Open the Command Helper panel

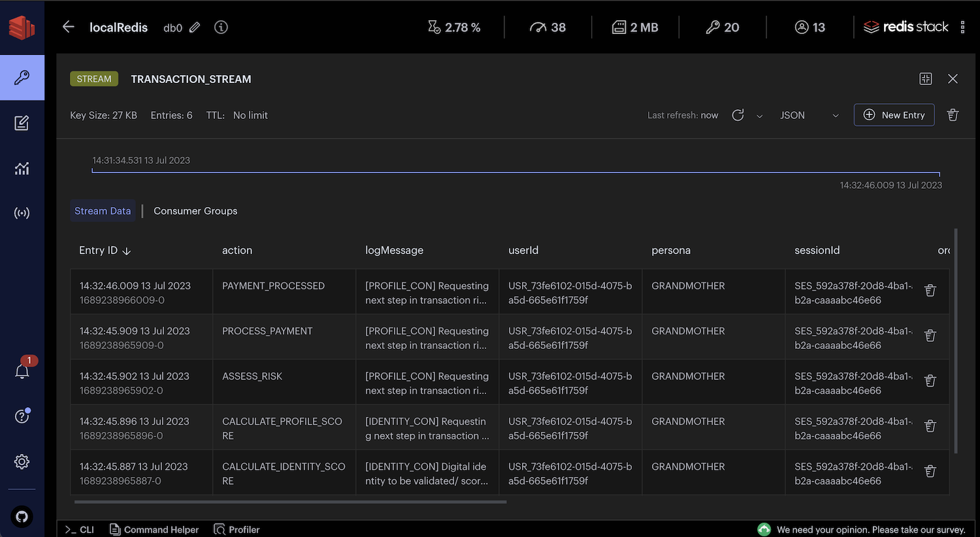click(154, 530)
